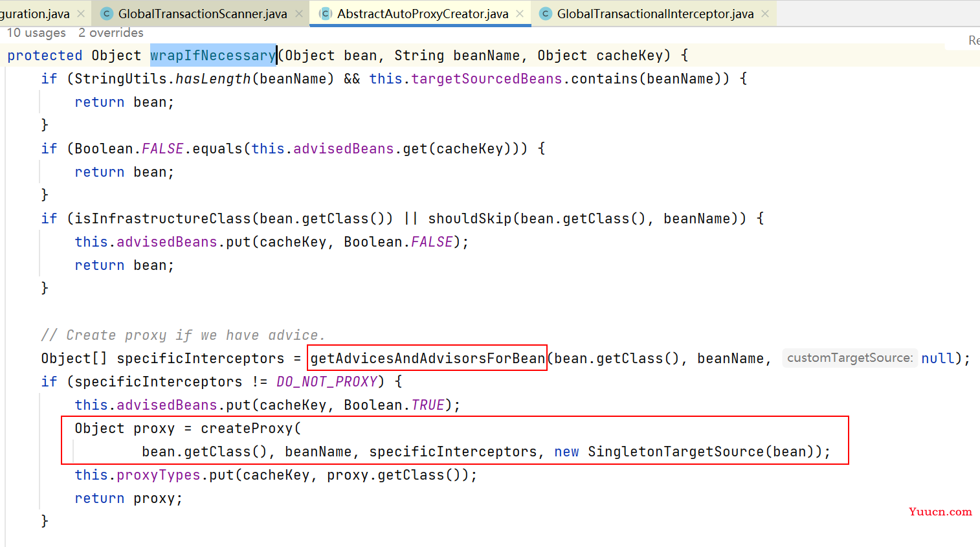Click SingletonTargetSource constructor call
The image size is (980, 547).
[x=676, y=452]
